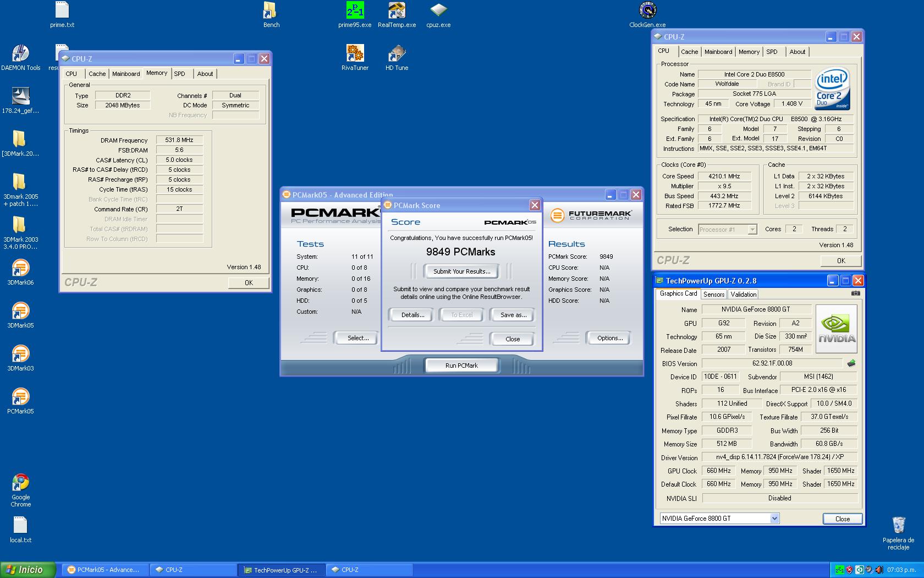Click Save as... in score dialog
This screenshot has width=924, height=578.
513,315
